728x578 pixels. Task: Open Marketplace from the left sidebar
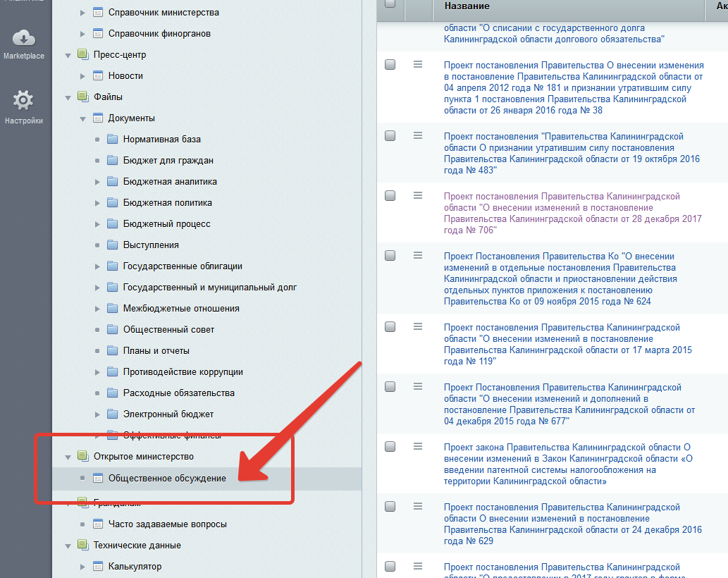click(23, 42)
